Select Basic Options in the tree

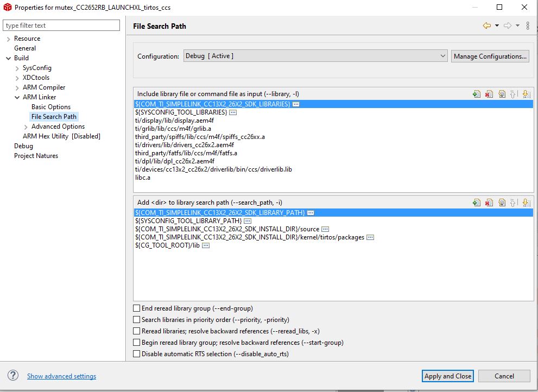[51, 107]
